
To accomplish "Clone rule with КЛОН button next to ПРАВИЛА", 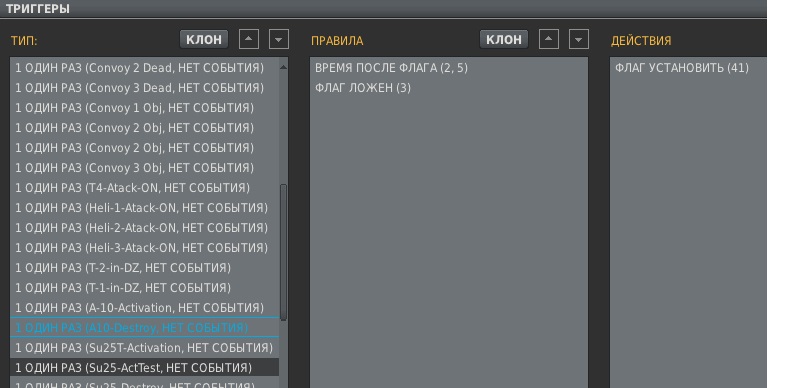I will pyautogui.click(x=504, y=39).
